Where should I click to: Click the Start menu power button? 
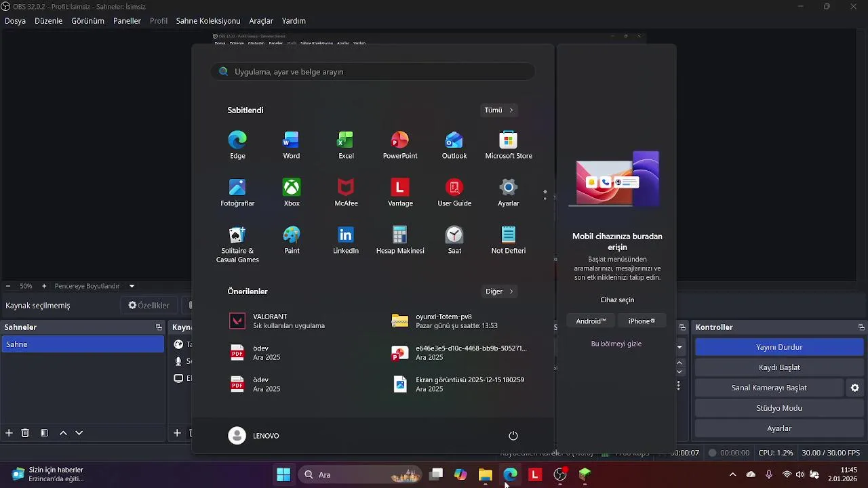coord(513,436)
